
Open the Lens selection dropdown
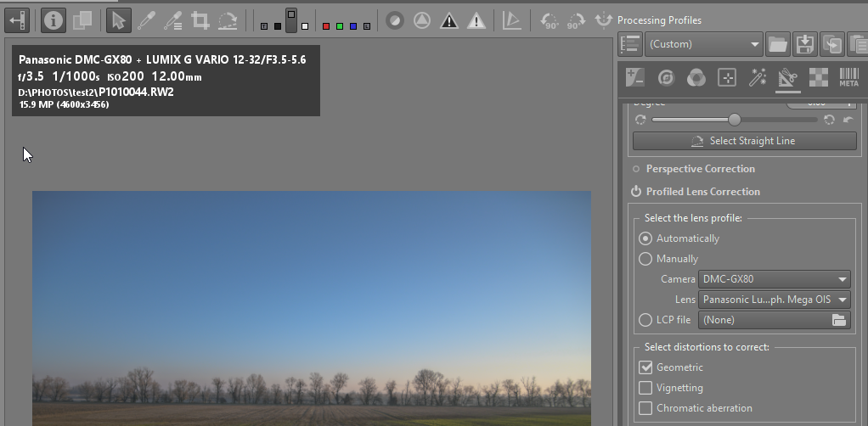774,300
